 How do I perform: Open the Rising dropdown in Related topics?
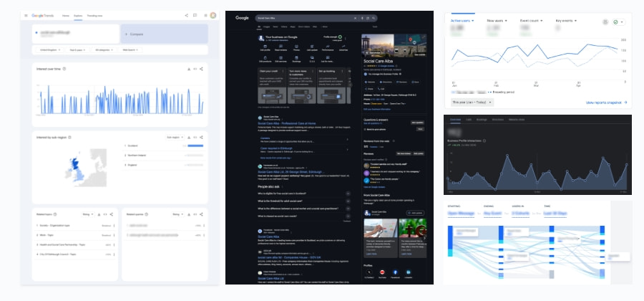coord(88,214)
